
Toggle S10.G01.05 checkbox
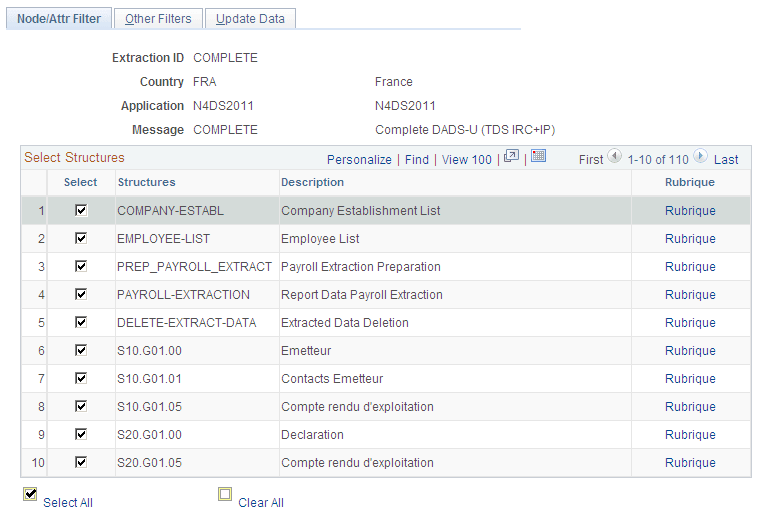coord(81,406)
